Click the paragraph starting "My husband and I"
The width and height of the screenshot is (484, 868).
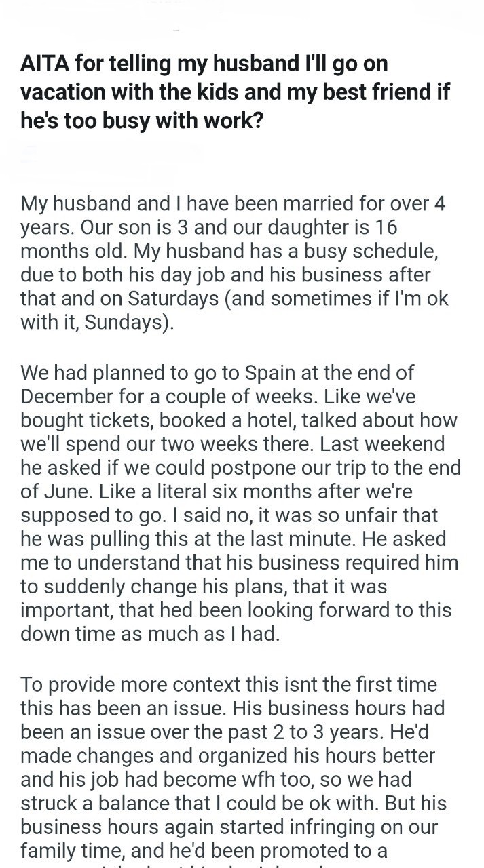click(234, 262)
